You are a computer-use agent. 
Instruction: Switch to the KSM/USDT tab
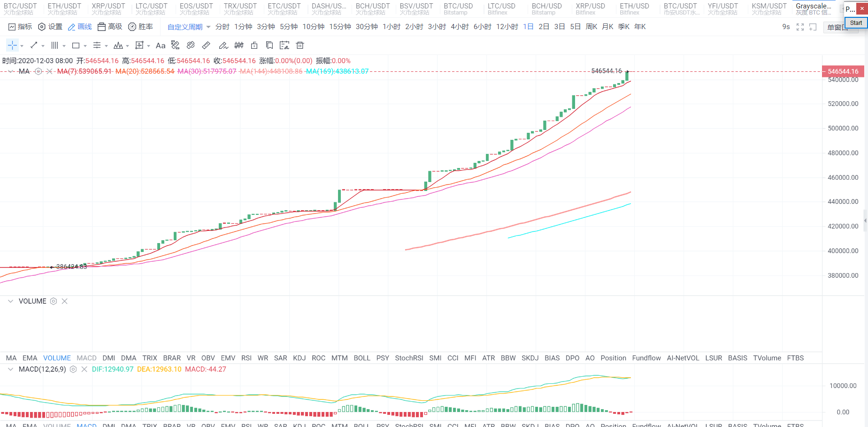(x=769, y=9)
